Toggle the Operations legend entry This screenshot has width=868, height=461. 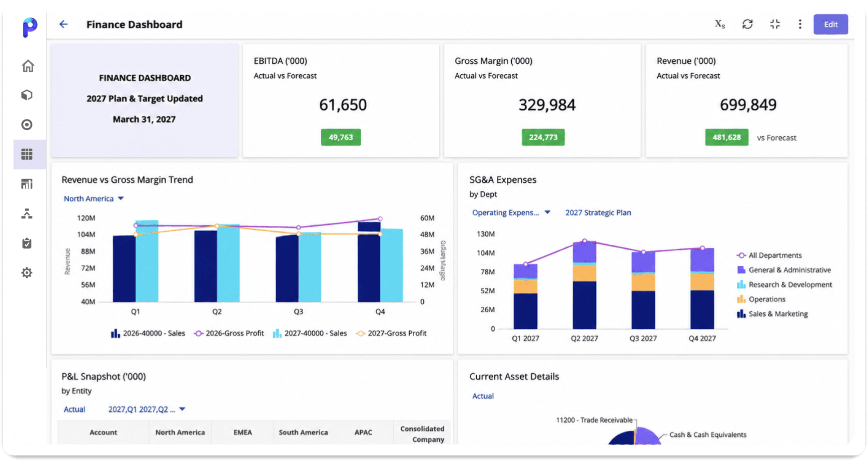click(x=761, y=300)
